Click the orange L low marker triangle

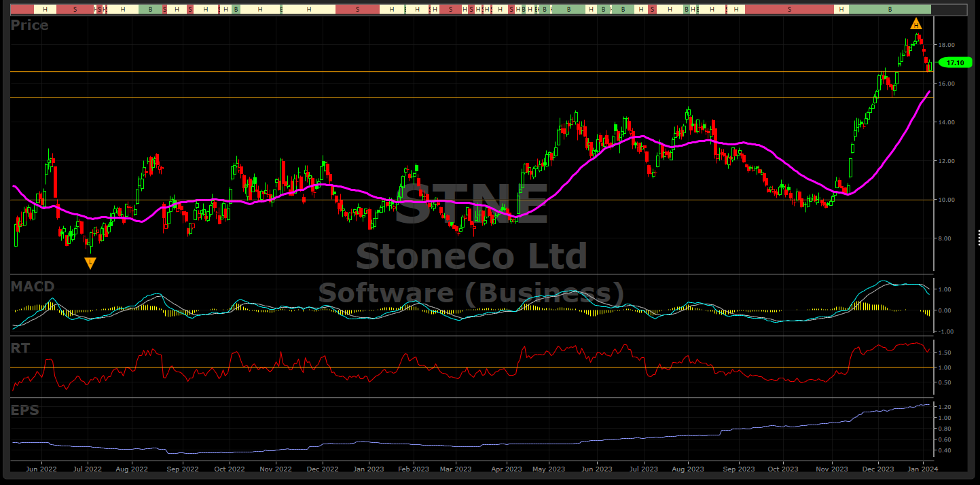point(90,263)
